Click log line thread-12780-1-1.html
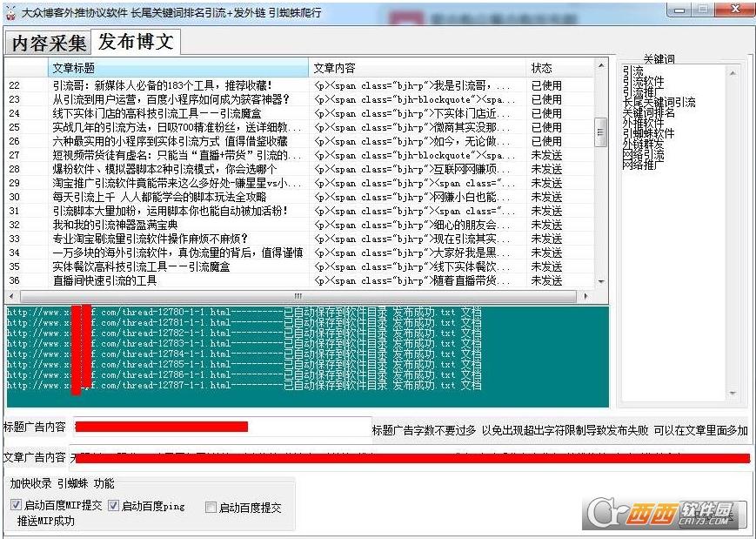756x539 pixels. pos(244,313)
